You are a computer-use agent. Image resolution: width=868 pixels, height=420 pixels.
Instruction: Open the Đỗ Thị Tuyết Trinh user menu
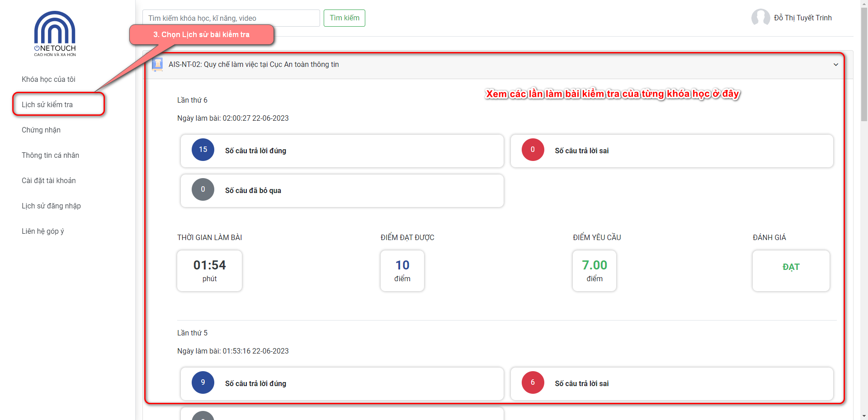point(802,18)
